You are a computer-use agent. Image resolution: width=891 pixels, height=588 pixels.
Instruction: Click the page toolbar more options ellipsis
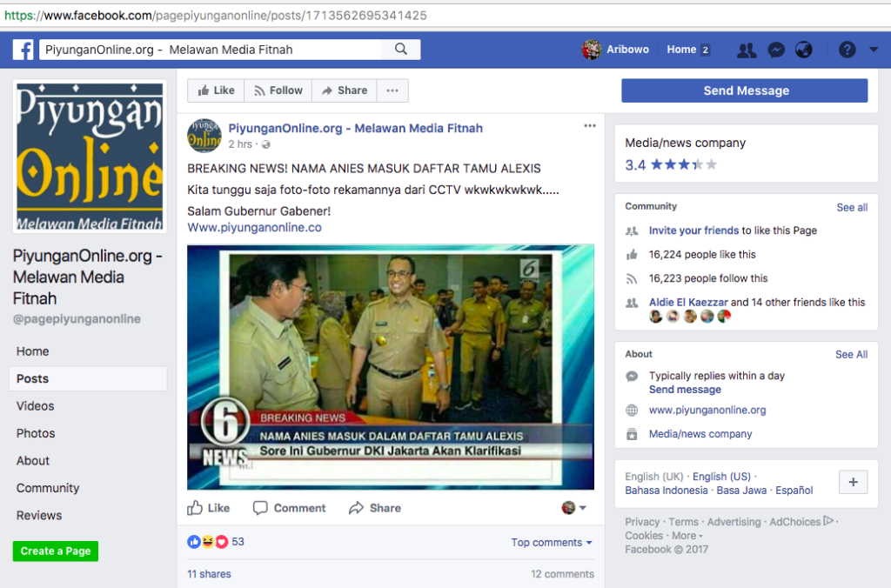click(392, 90)
